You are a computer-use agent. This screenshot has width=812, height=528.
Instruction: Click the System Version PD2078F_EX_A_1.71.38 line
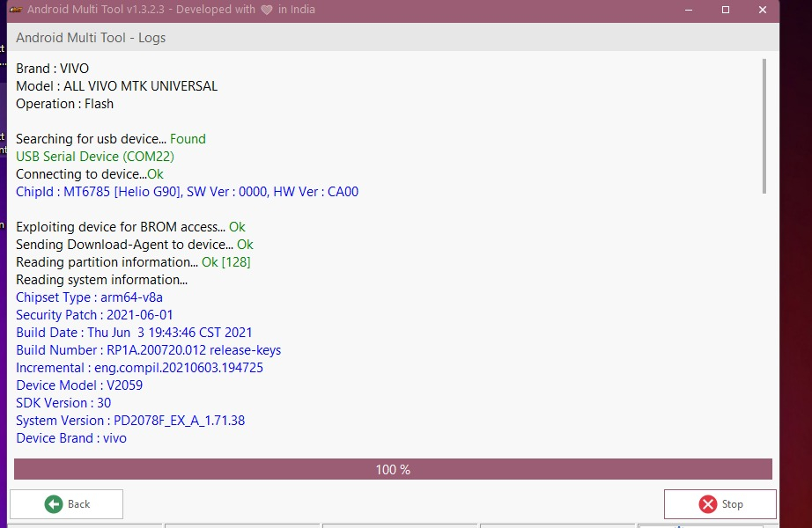[x=130, y=421]
